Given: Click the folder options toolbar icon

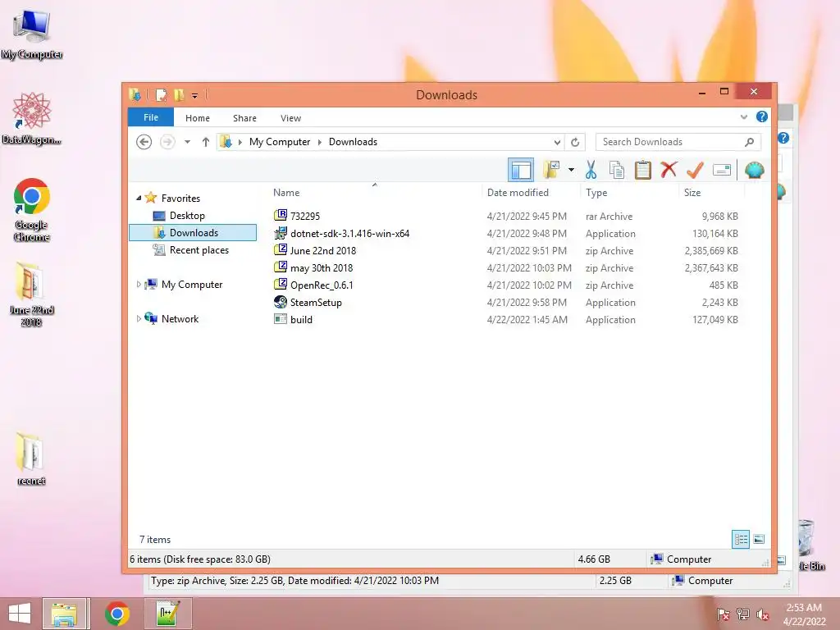Looking at the screenshot, I should click(552, 170).
